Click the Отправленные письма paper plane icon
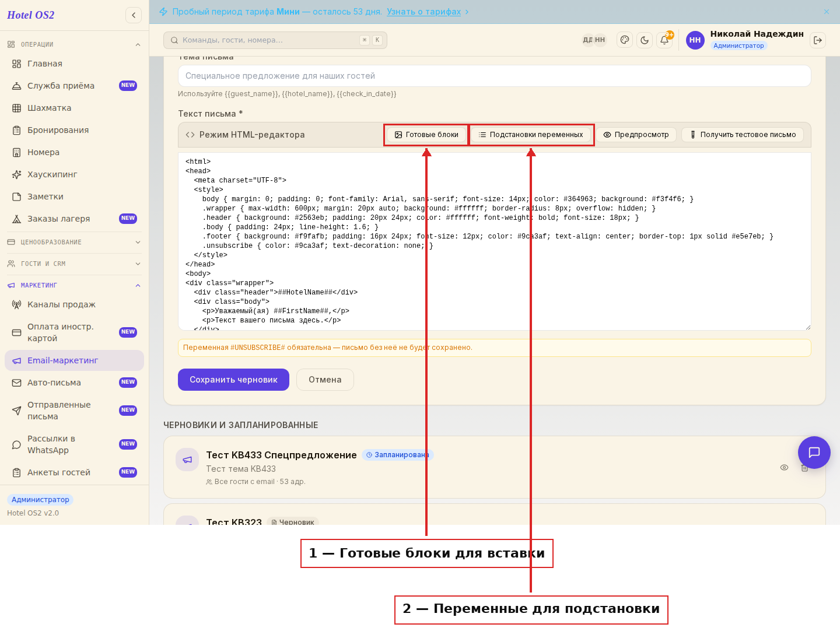 [16, 411]
